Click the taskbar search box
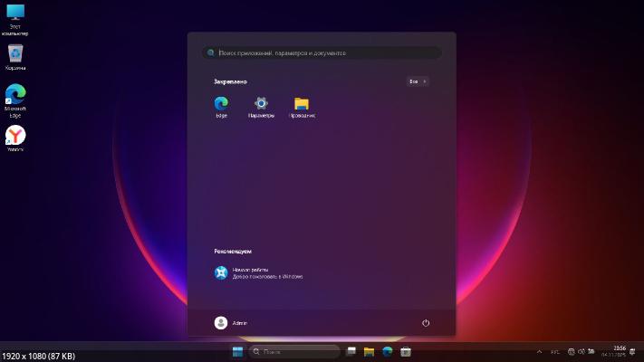Viewport: 644px width, 362px height. coord(294,351)
